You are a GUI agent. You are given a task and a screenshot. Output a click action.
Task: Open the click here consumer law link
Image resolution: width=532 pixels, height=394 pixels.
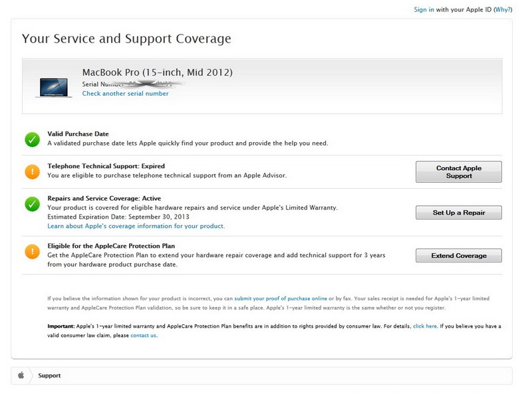tap(425, 326)
